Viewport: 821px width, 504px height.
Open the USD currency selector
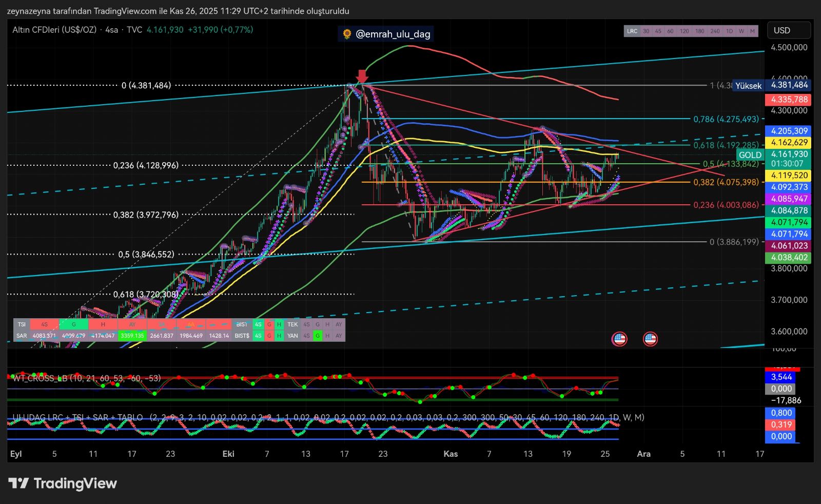point(789,30)
